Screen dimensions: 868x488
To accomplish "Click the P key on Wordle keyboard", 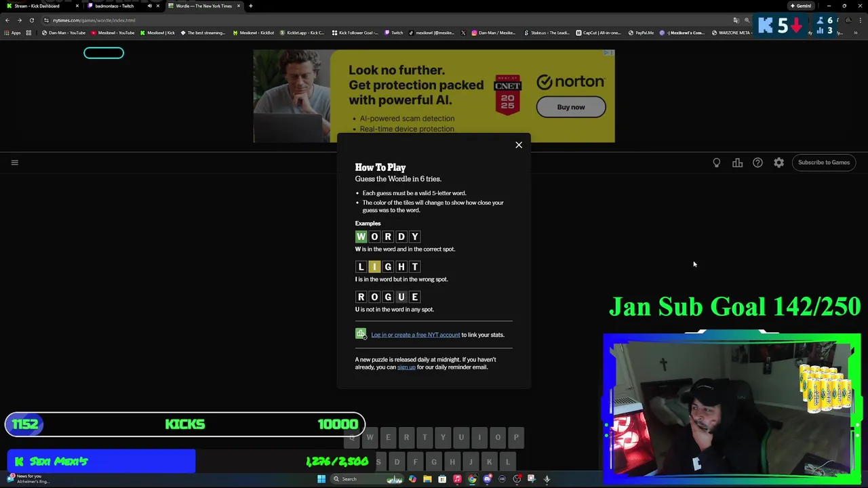I will [x=516, y=438].
